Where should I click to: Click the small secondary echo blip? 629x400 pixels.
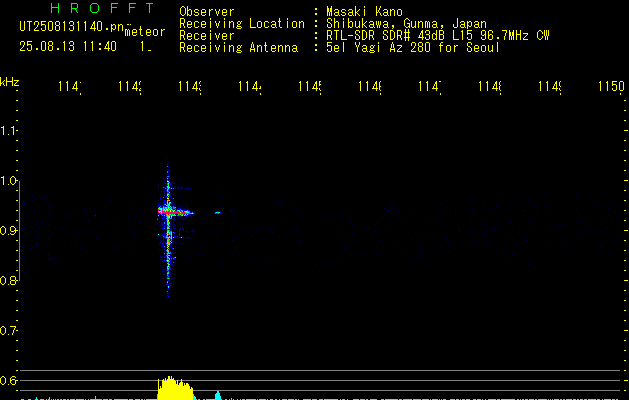click(x=217, y=213)
